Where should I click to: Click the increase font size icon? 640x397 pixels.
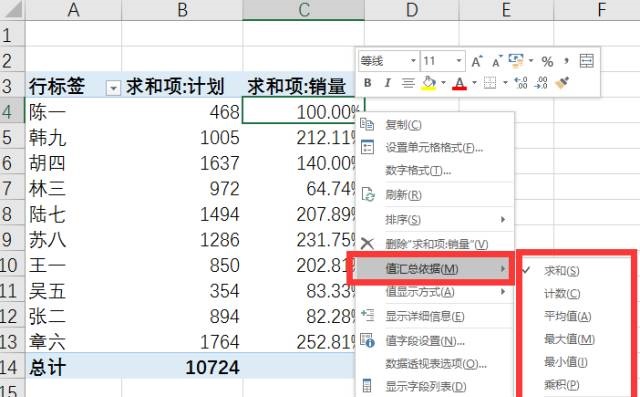point(477,61)
